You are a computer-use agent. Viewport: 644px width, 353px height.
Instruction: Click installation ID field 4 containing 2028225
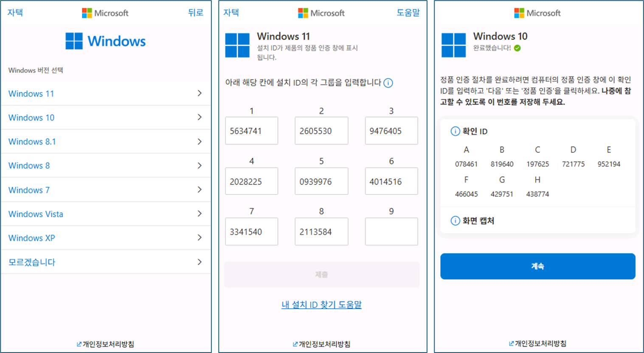pyautogui.click(x=251, y=181)
